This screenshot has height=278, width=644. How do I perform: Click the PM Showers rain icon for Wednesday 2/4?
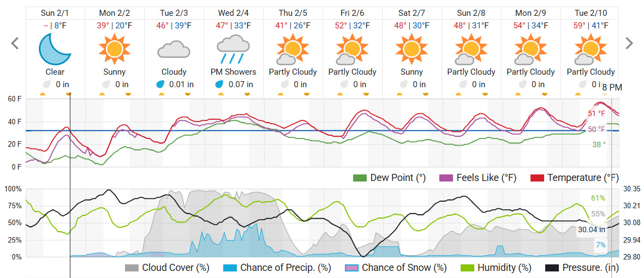233,49
